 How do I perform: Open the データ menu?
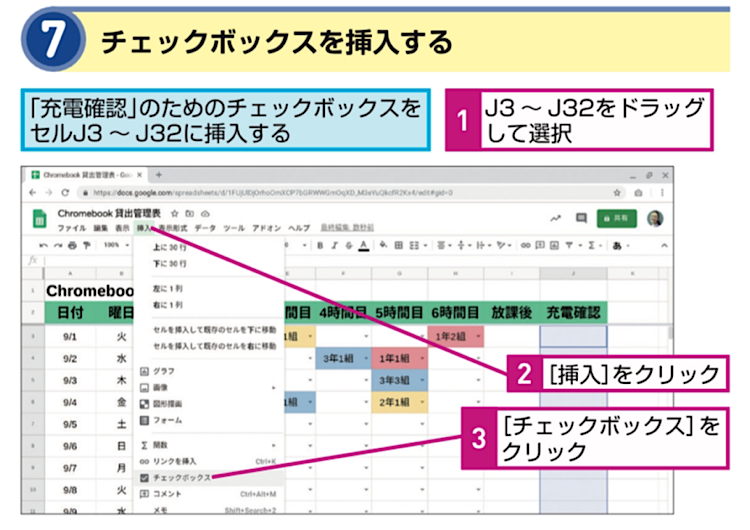[204, 228]
